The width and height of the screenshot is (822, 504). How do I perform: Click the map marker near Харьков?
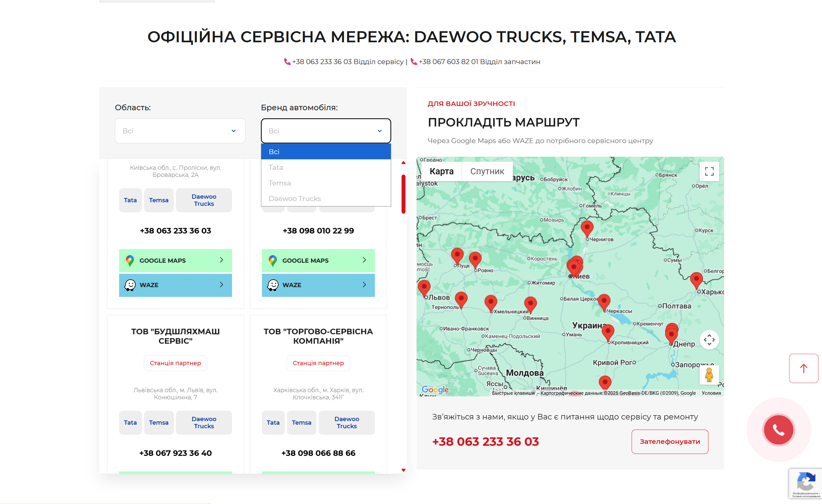[696, 279]
